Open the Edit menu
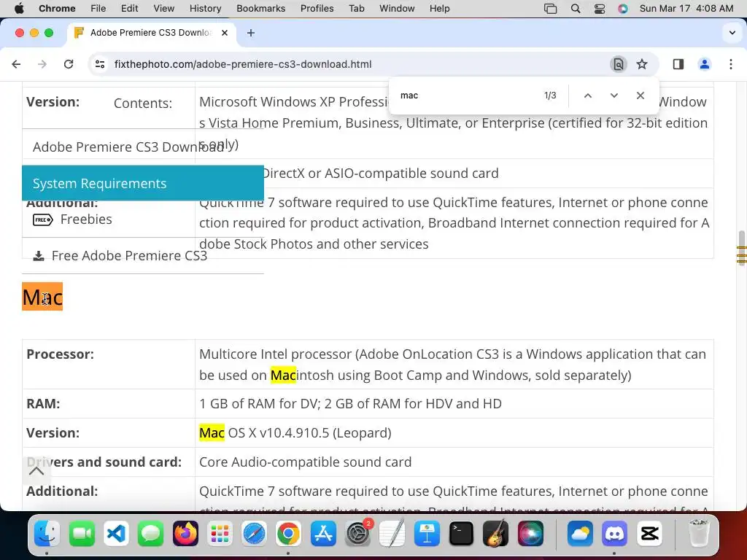The height and width of the screenshot is (560, 747). click(129, 9)
